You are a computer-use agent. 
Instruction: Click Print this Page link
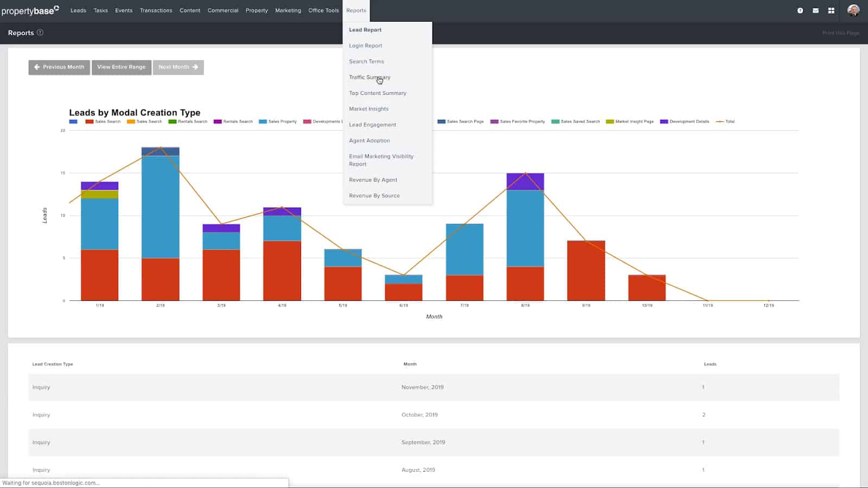point(840,33)
